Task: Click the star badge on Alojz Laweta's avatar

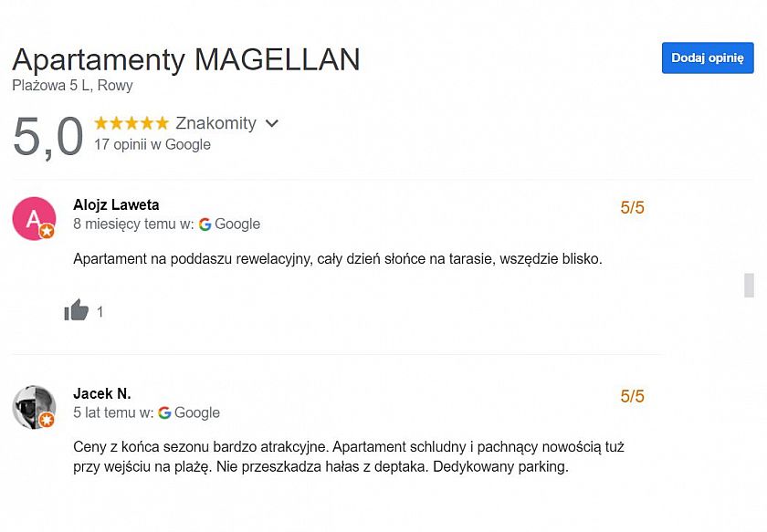Action: [x=48, y=232]
